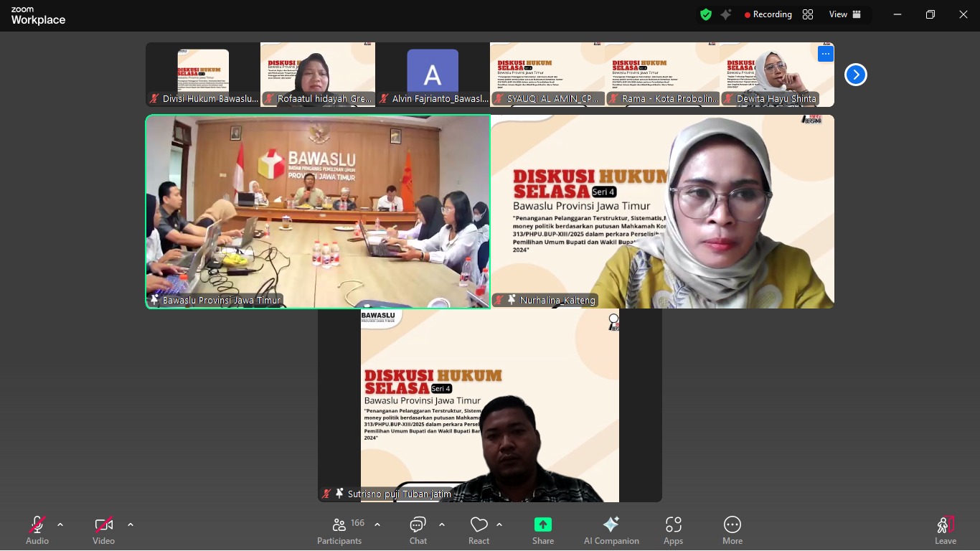The height and width of the screenshot is (551, 980).
Task: Click the Leave button
Action: 945,529
